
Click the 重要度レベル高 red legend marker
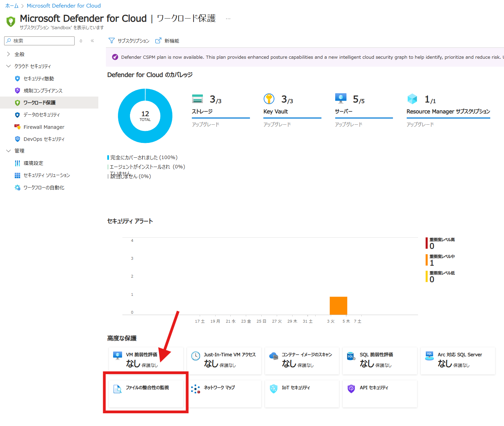coord(427,243)
